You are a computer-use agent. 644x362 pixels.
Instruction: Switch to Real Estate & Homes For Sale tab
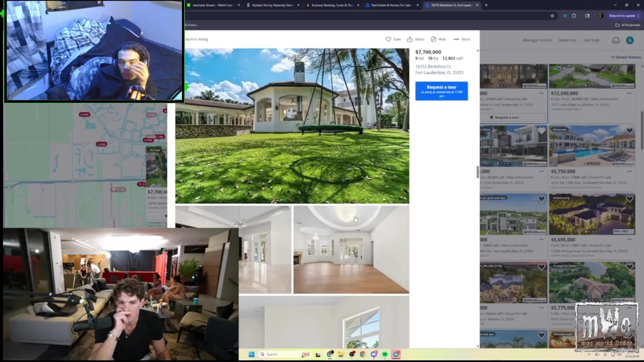[x=391, y=5]
